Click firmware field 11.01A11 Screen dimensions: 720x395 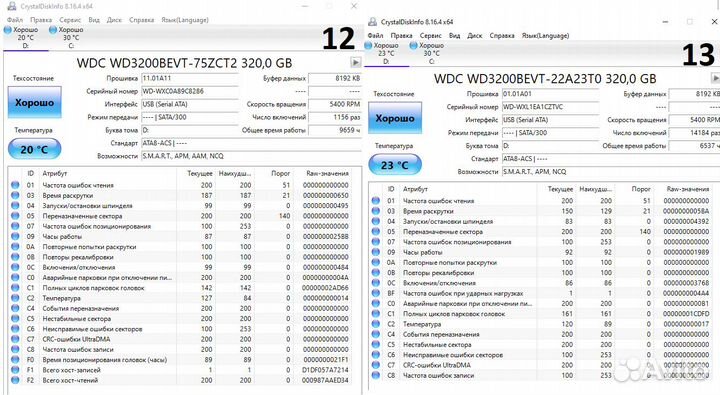(190, 79)
